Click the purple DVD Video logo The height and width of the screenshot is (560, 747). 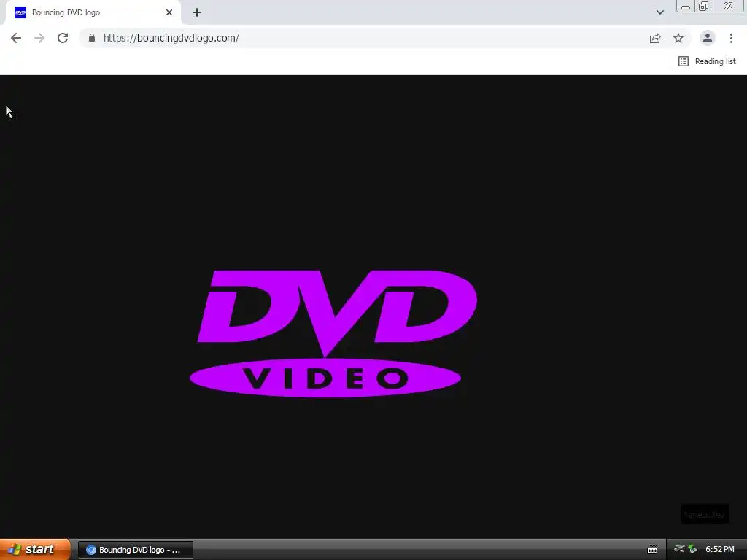tap(333, 333)
